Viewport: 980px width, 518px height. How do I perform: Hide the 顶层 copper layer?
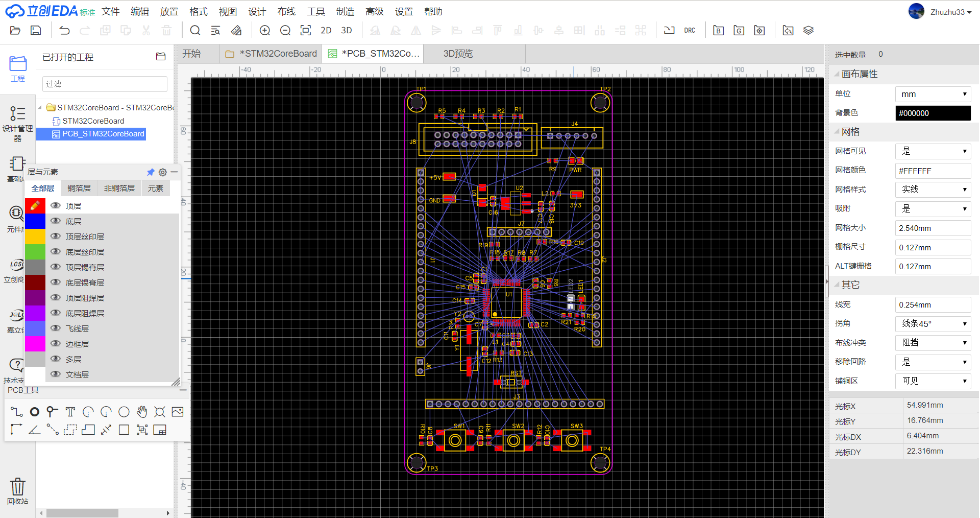55,205
